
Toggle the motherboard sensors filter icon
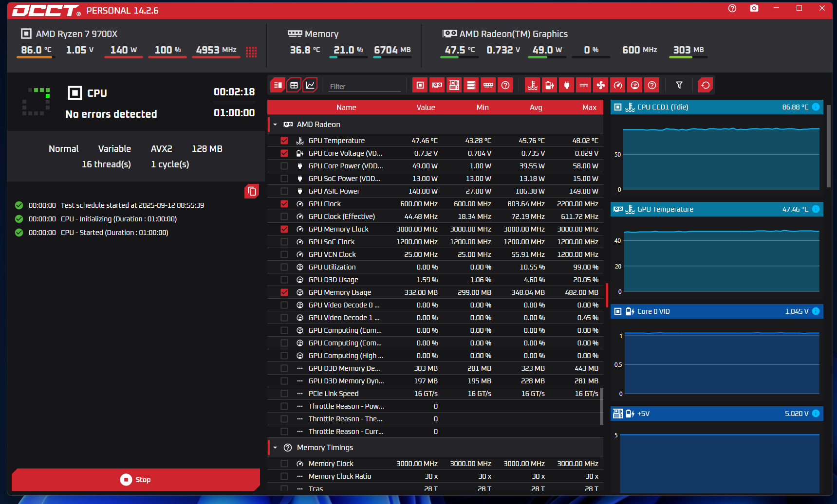454,85
